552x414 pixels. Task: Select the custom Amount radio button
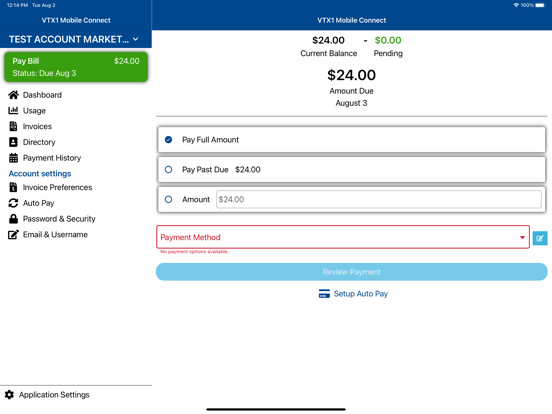point(169,199)
